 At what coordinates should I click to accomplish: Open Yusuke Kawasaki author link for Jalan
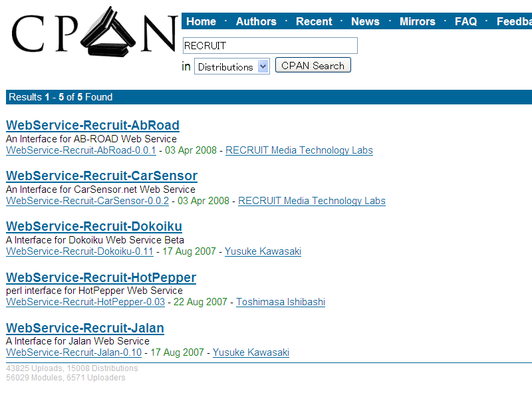tap(251, 352)
